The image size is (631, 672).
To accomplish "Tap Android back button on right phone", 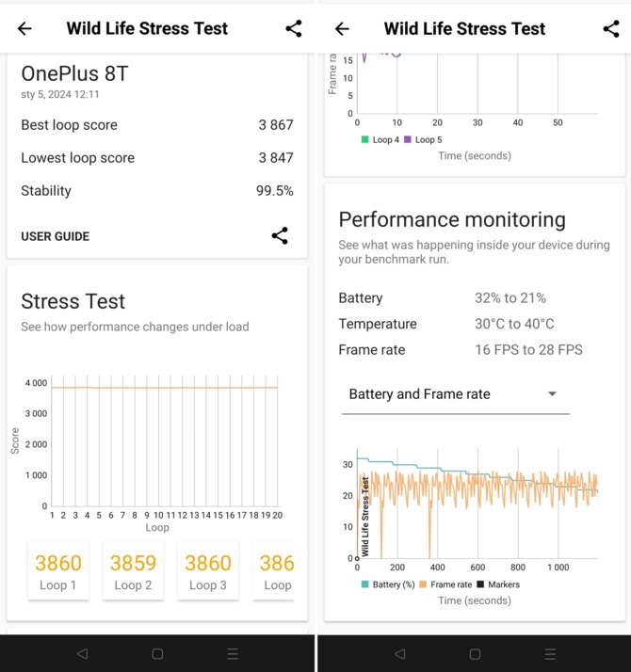I will point(400,653).
